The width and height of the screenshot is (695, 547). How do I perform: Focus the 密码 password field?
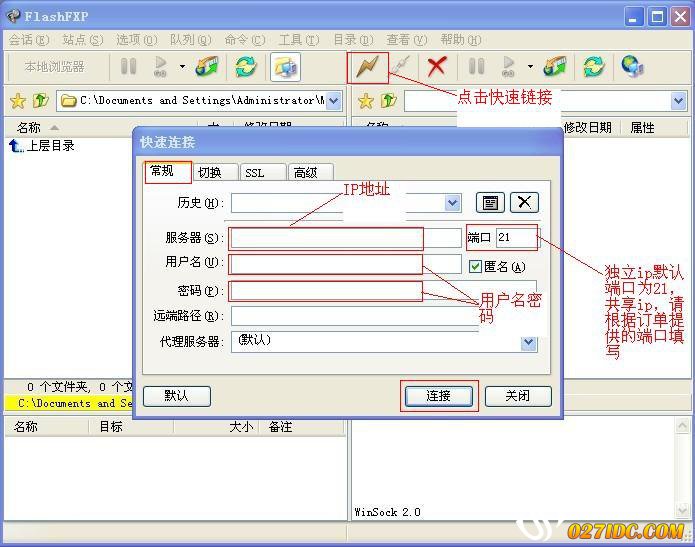[383, 291]
